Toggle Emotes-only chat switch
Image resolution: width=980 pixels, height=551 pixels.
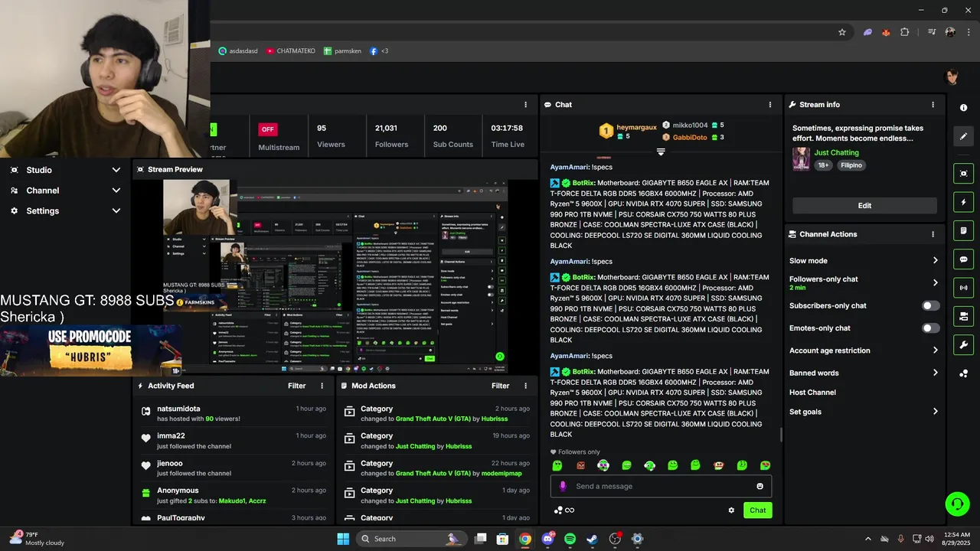coord(930,328)
